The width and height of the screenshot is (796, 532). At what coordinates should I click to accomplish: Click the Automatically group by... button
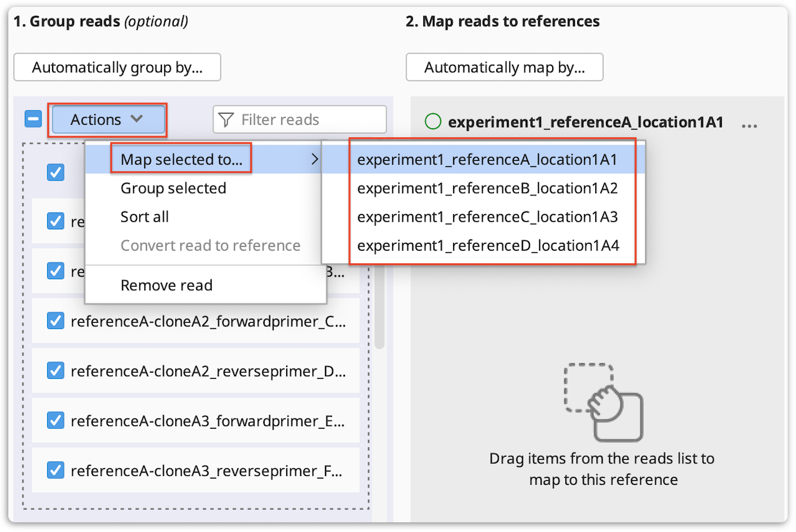click(x=117, y=67)
